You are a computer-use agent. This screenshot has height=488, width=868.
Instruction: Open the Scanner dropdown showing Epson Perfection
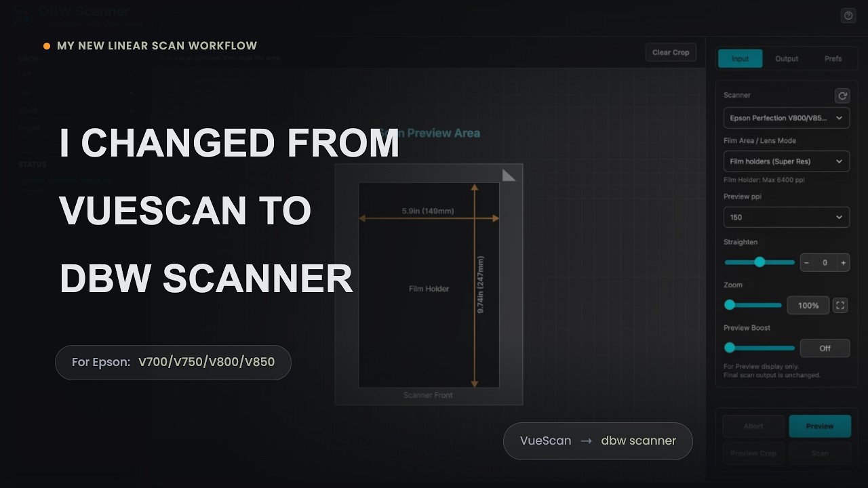point(787,118)
